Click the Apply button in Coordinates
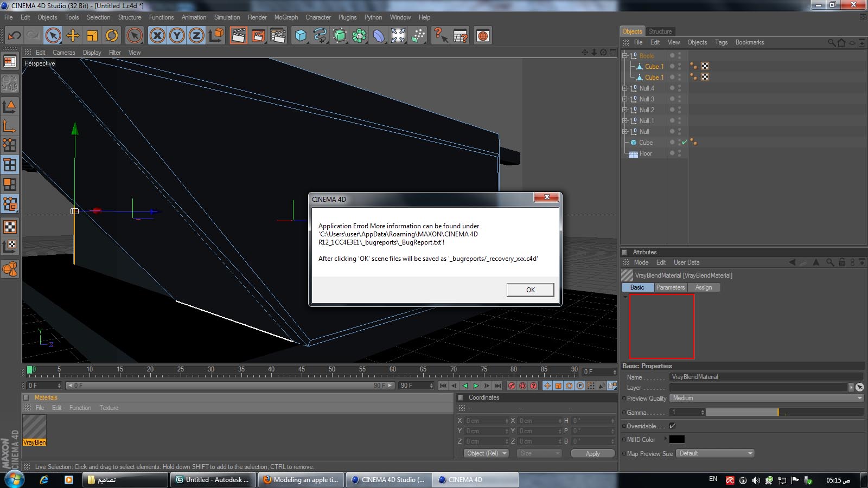 [592, 453]
